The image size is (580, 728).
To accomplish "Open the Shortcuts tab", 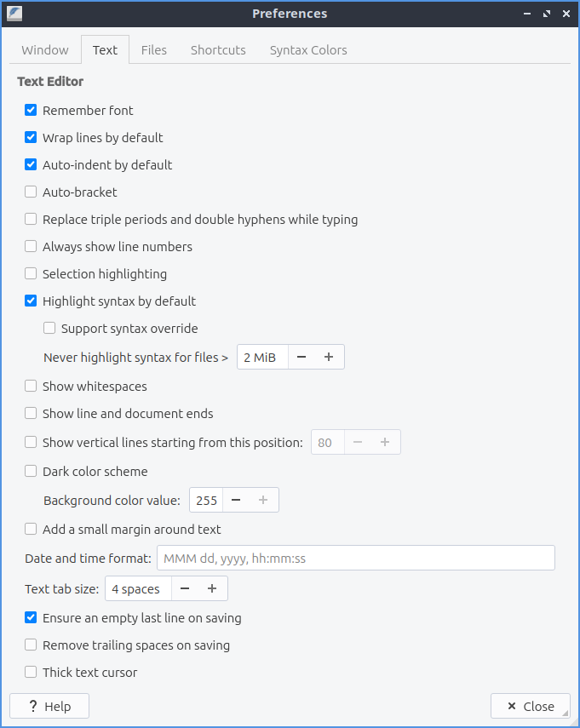I will [x=218, y=50].
